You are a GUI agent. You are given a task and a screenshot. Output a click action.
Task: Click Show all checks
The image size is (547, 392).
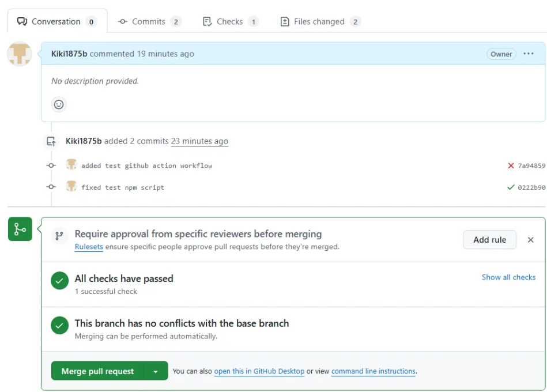tap(508, 277)
